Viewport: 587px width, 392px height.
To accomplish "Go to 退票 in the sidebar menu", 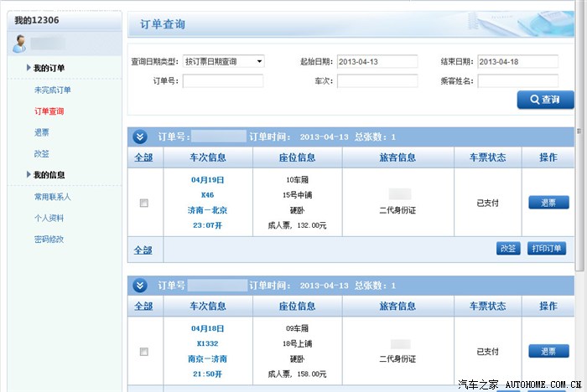I will 42,132.
